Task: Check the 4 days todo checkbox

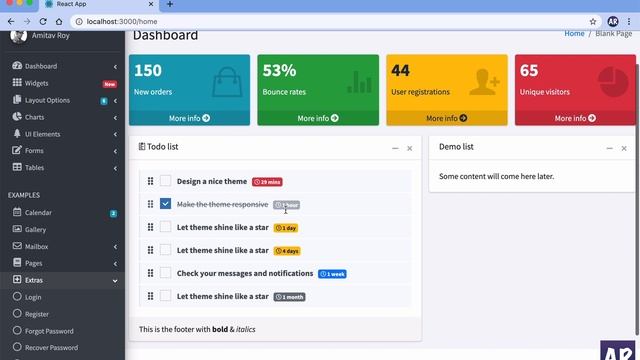Action: pyautogui.click(x=165, y=249)
